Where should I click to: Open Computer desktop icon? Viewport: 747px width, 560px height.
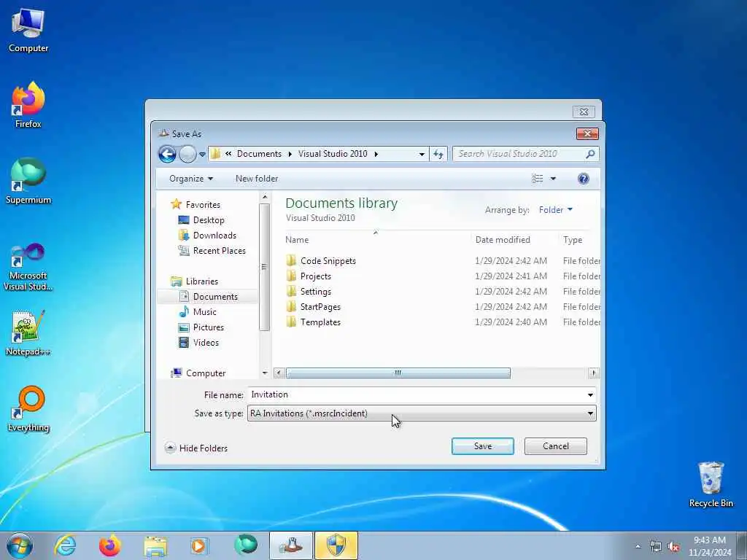tap(28, 31)
